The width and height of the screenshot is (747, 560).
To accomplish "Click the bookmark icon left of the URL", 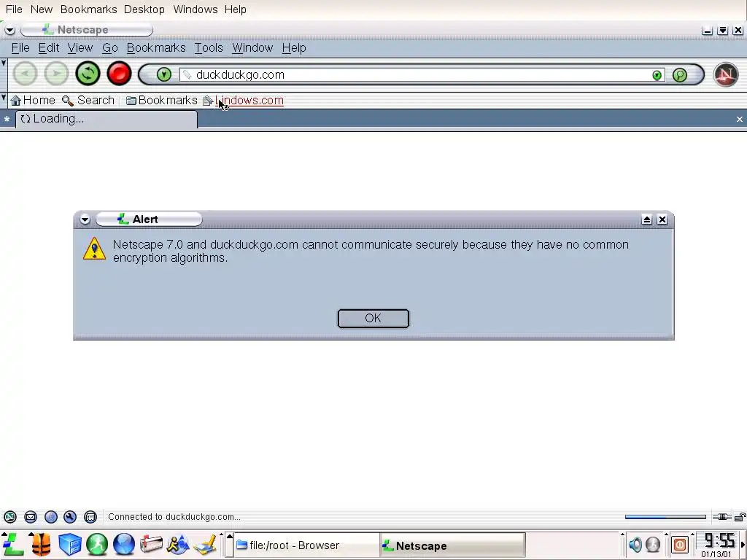I will 187,75.
